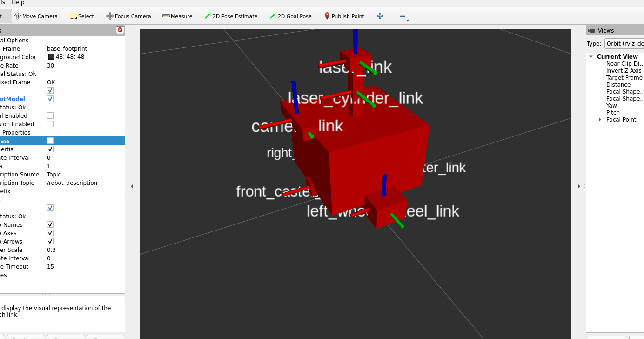Image resolution: width=644 pixels, height=339 pixels.
Task: Click the blue plus add-tool icon
Action: pos(380,16)
